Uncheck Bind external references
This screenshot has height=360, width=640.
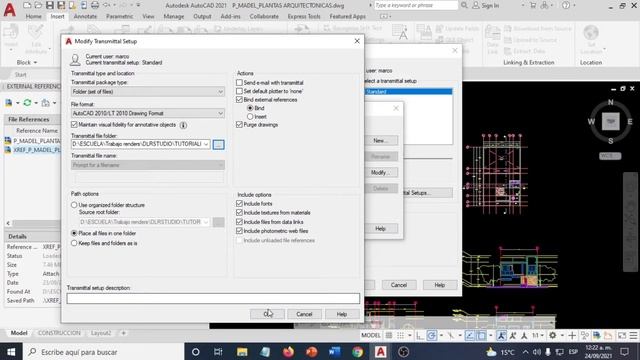239,100
